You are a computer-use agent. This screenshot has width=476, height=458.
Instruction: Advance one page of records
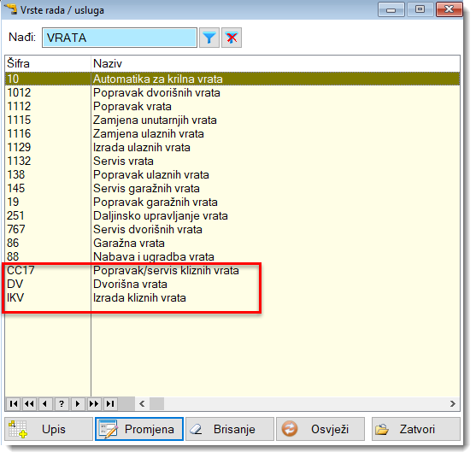[94, 403]
